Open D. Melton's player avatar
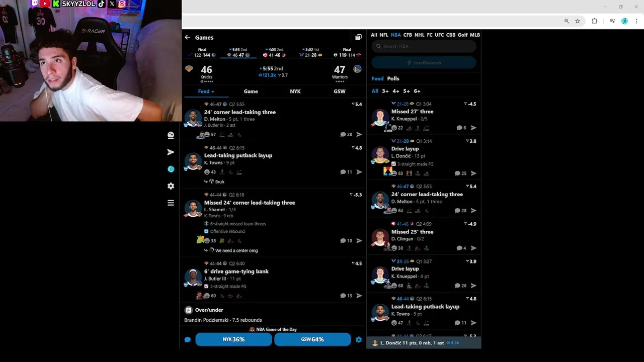The width and height of the screenshot is (644, 362). (x=193, y=118)
